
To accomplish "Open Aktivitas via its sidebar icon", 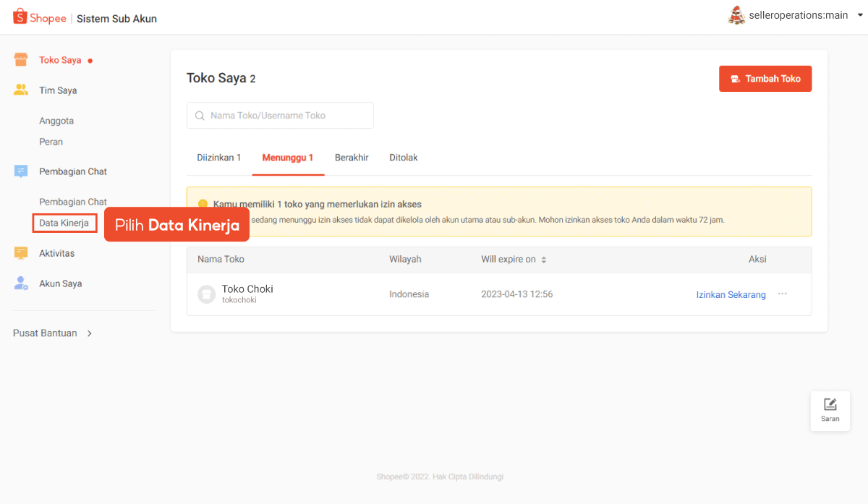I will (21, 253).
